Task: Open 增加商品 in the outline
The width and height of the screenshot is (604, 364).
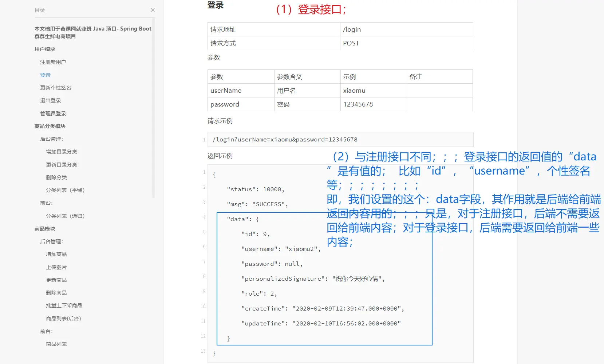Action: 56,254
